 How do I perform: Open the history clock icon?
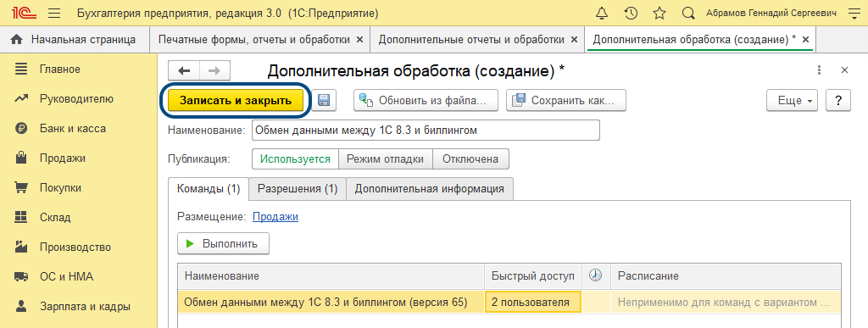point(631,13)
